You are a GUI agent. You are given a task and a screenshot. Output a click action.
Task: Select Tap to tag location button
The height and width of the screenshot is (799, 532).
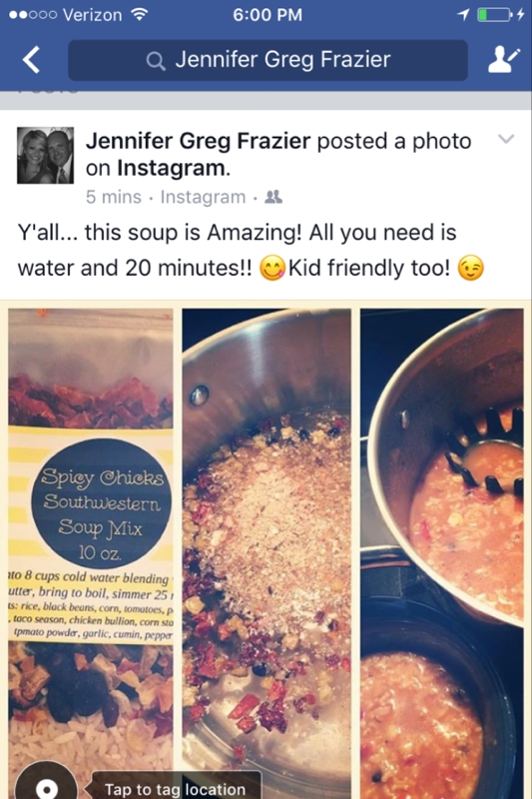176,787
